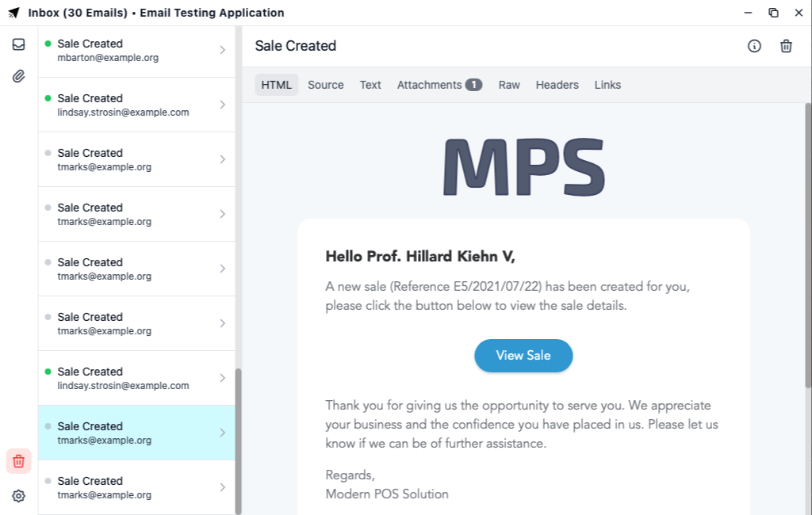
Task: Expand chevron on first lindsay.strosin email
Action: (222, 105)
